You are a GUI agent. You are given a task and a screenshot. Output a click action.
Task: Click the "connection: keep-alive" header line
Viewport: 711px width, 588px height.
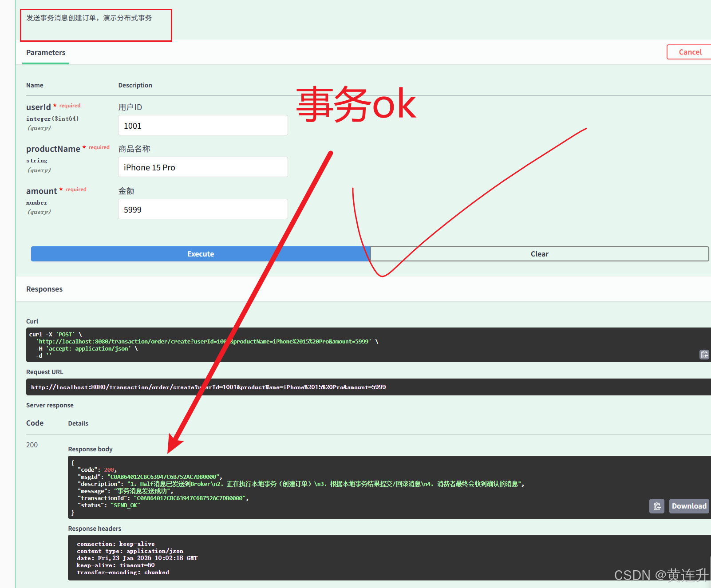[x=116, y=544]
